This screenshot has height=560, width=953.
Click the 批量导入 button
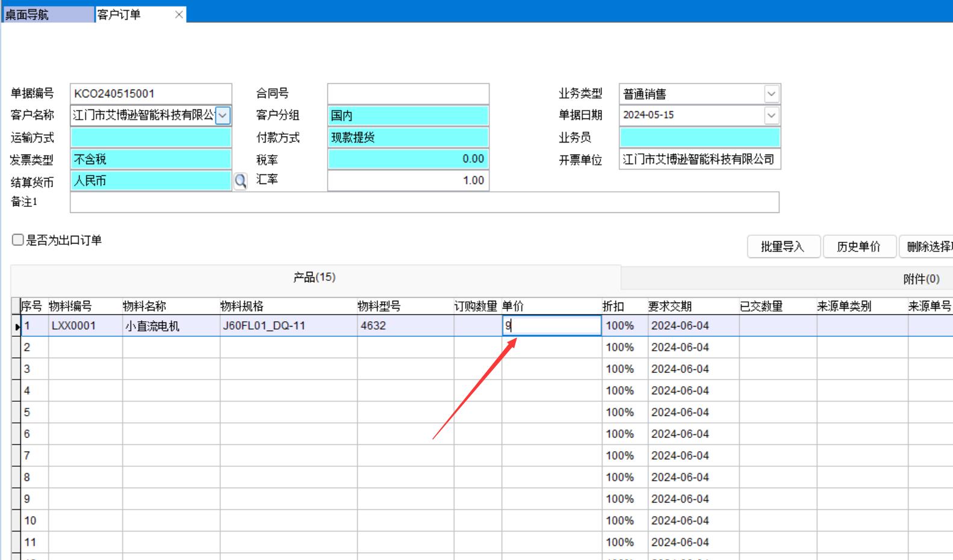pos(783,247)
